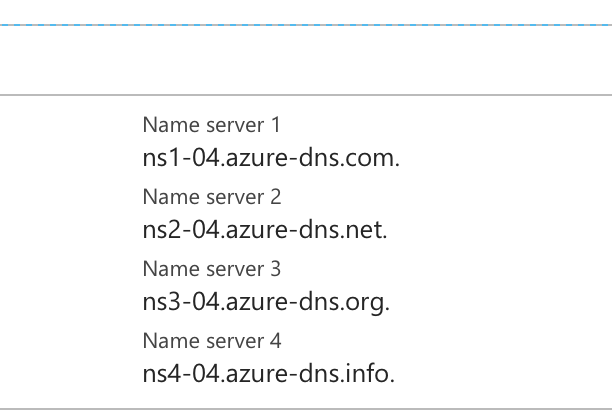Click the "ns4-04" prefix of fourth server
This screenshot has width=612, height=412.
(x=181, y=374)
